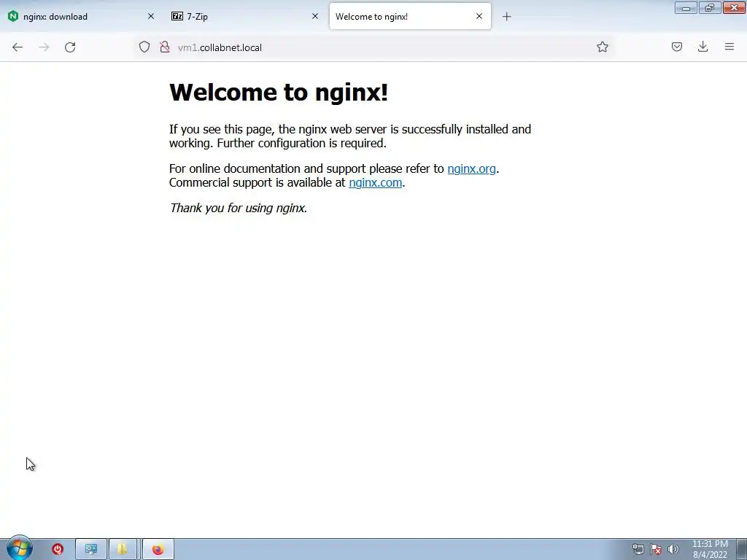The height and width of the screenshot is (560, 747).
Task: Open the Windows Start menu
Action: (20, 548)
